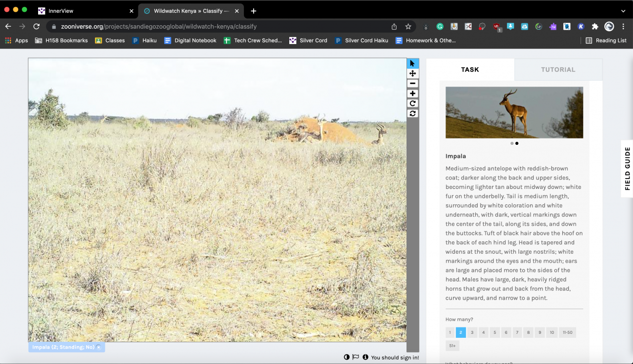Open the Grammarly extension
The width and height of the screenshot is (633, 364).
click(440, 26)
